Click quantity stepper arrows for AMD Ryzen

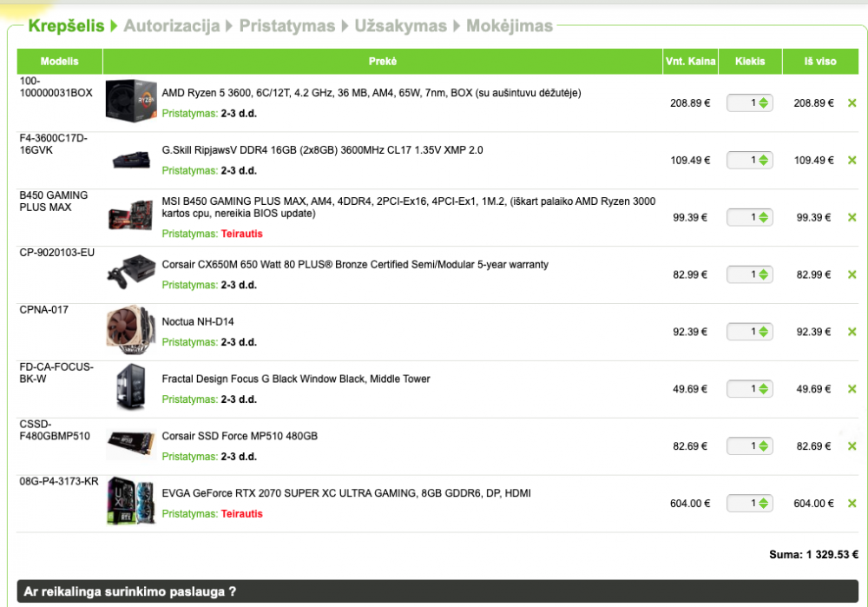point(763,102)
